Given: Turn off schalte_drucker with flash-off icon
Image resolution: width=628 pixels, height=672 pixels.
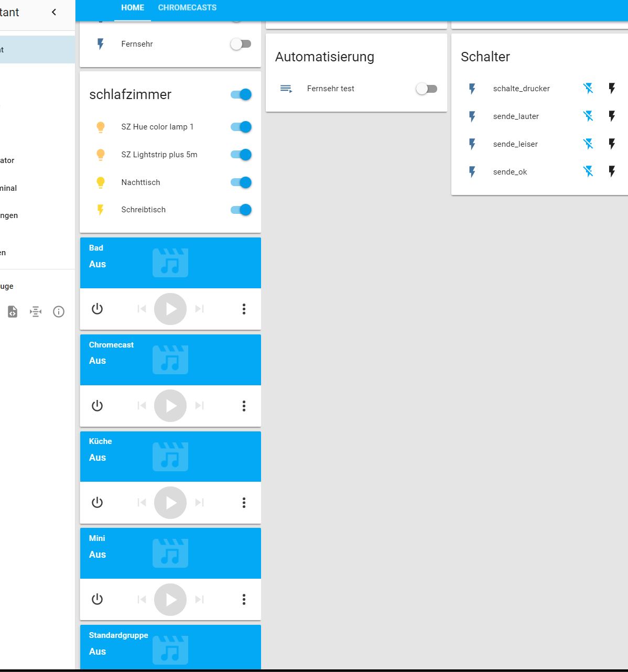Looking at the screenshot, I should (x=588, y=88).
